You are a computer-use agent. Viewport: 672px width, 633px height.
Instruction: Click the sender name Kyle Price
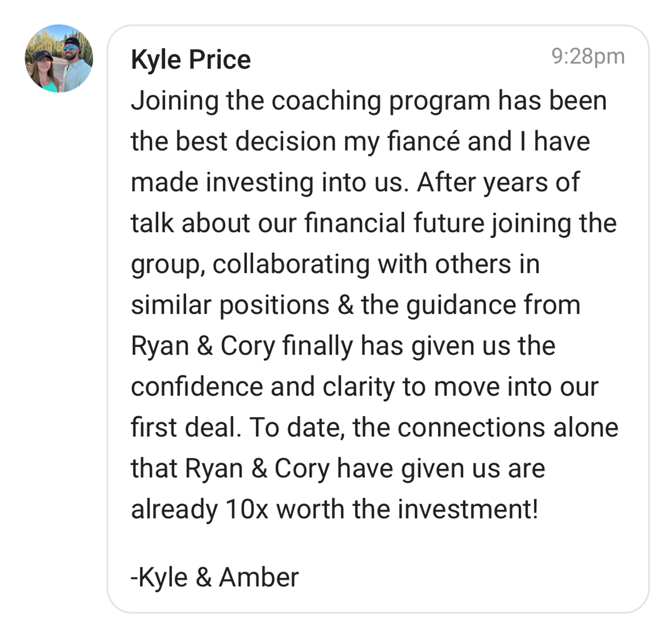tap(191, 59)
